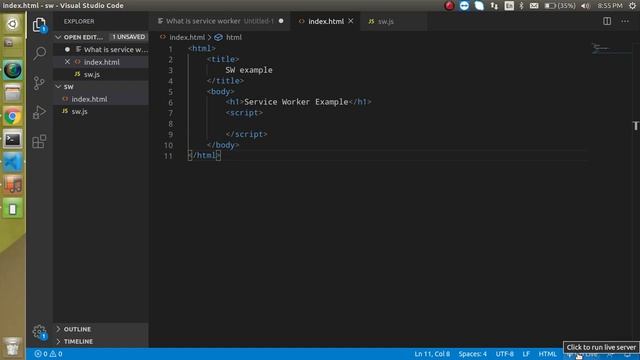This screenshot has height=360, width=640.
Task: Open the Explorer view in the activity bar
Action: pos(39,25)
